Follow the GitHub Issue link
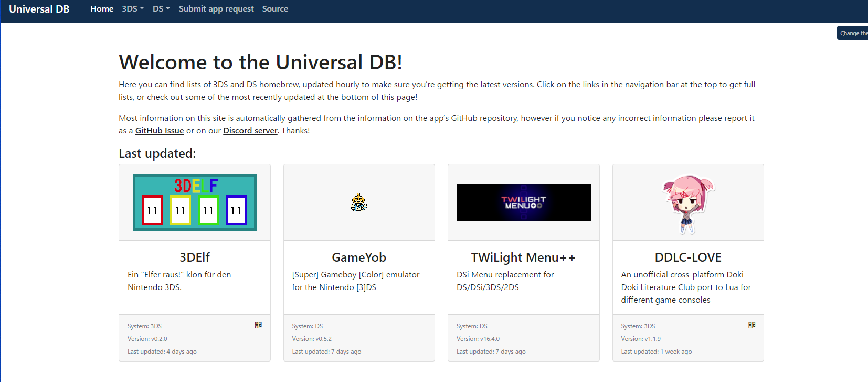This screenshot has height=382, width=868. pyautogui.click(x=160, y=131)
